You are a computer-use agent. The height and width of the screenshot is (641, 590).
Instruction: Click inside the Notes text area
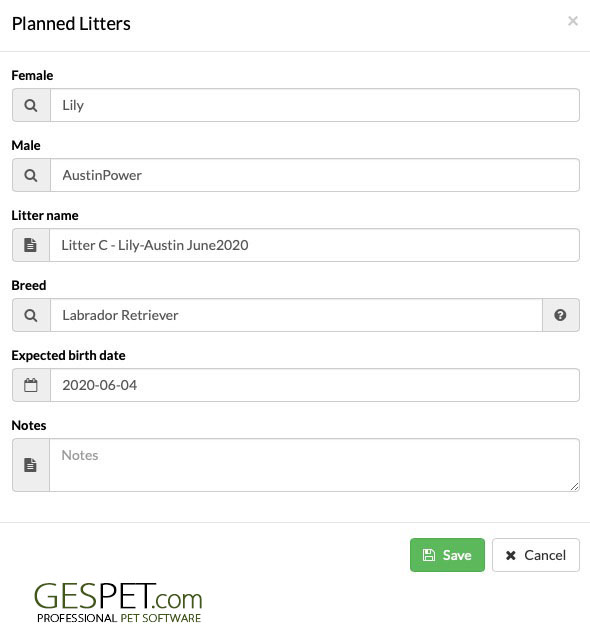[x=314, y=465]
